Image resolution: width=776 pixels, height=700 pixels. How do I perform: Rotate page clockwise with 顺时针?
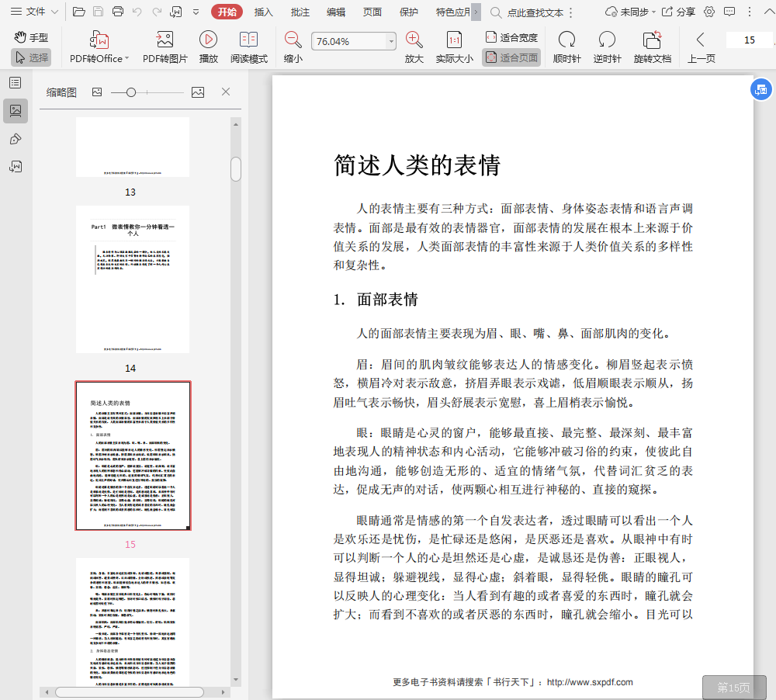[x=566, y=40]
